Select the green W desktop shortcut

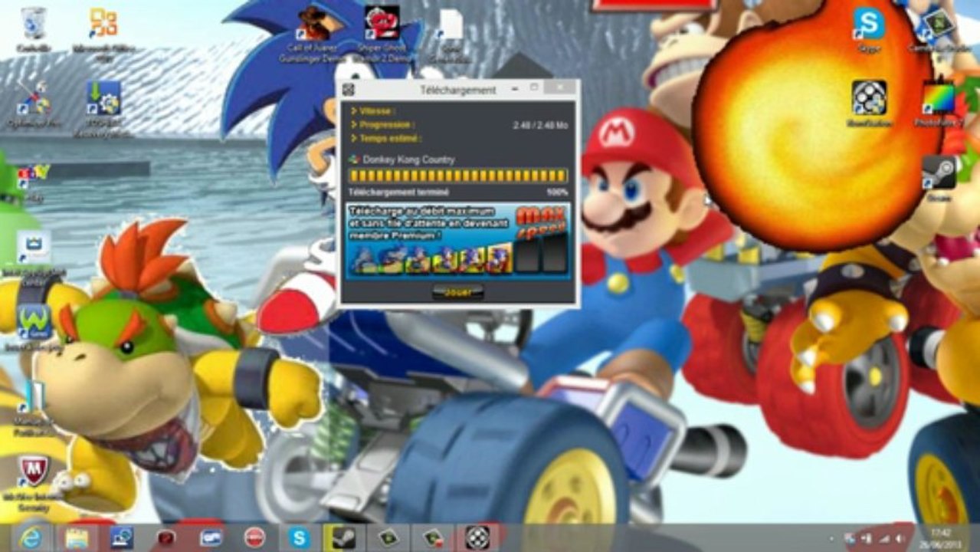[34, 328]
